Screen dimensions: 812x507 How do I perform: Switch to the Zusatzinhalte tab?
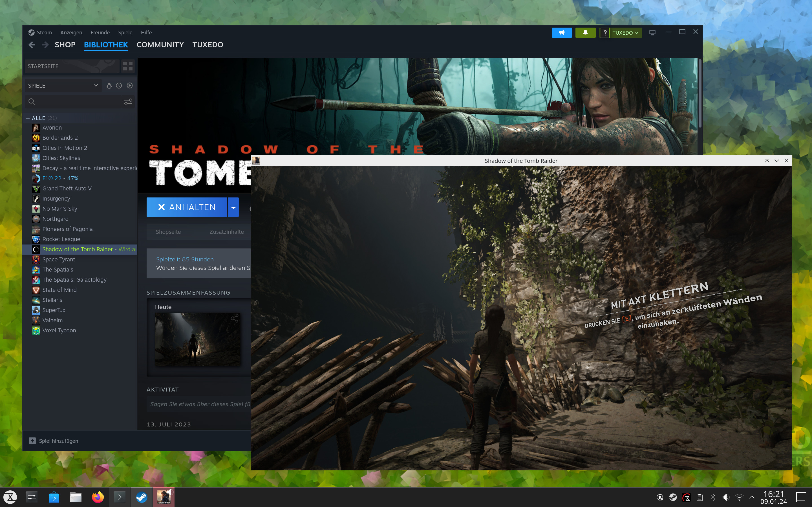point(226,232)
